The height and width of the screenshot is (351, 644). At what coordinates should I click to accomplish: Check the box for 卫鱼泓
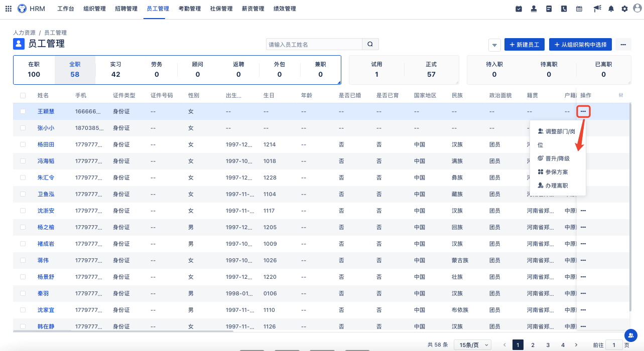coord(23,194)
